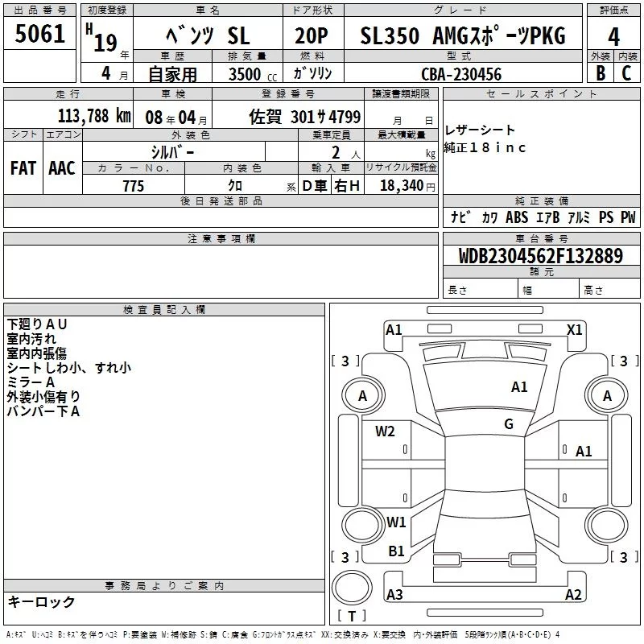The image size is (644, 644).
Task: Click the interior grade C cell
Action: click(627, 73)
